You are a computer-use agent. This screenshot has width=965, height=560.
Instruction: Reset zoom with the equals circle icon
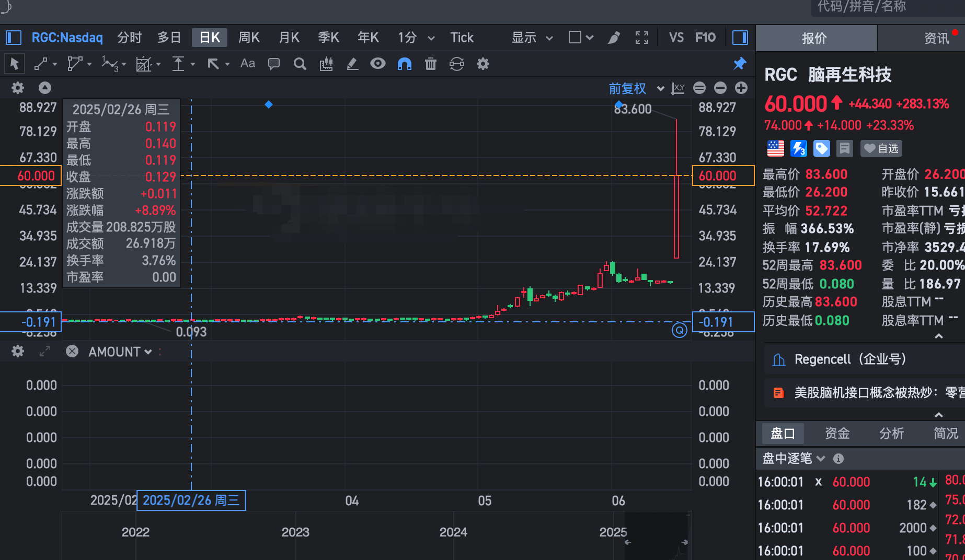point(699,88)
